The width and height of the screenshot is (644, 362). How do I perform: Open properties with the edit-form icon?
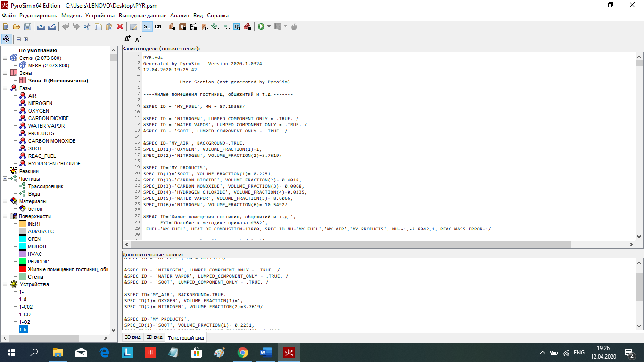133,26
